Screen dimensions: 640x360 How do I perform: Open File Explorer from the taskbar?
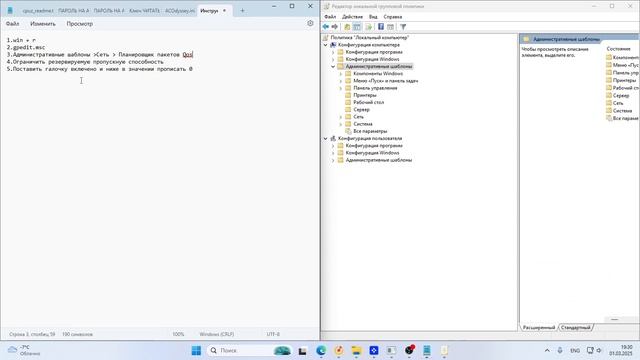(x=356, y=351)
